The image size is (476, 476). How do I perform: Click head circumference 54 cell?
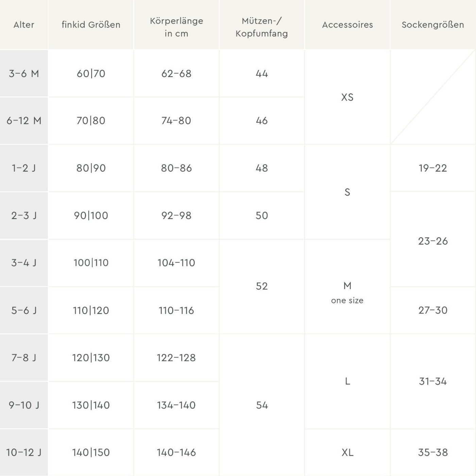[262, 405]
